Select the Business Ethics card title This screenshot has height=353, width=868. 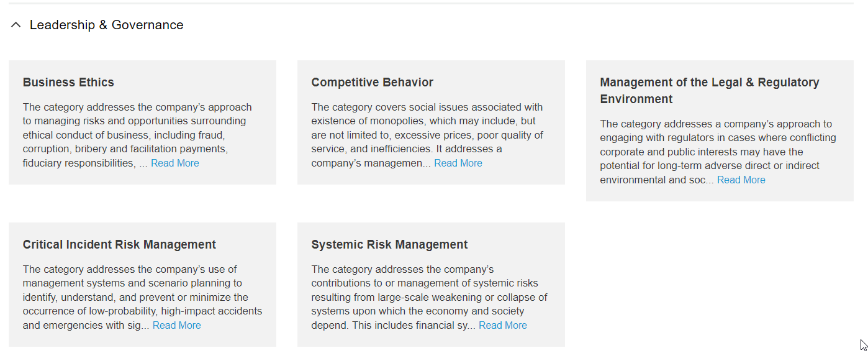coord(68,83)
